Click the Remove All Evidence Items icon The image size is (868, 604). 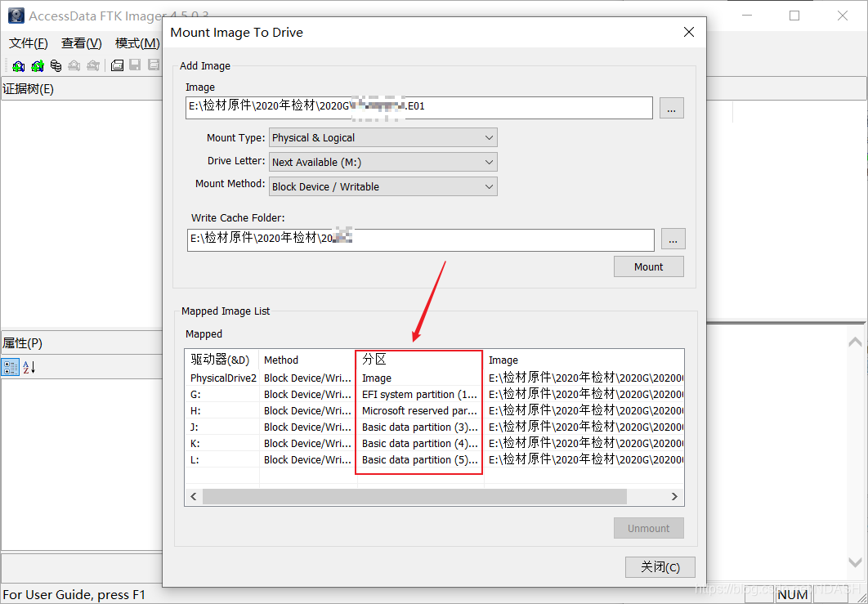click(93, 66)
